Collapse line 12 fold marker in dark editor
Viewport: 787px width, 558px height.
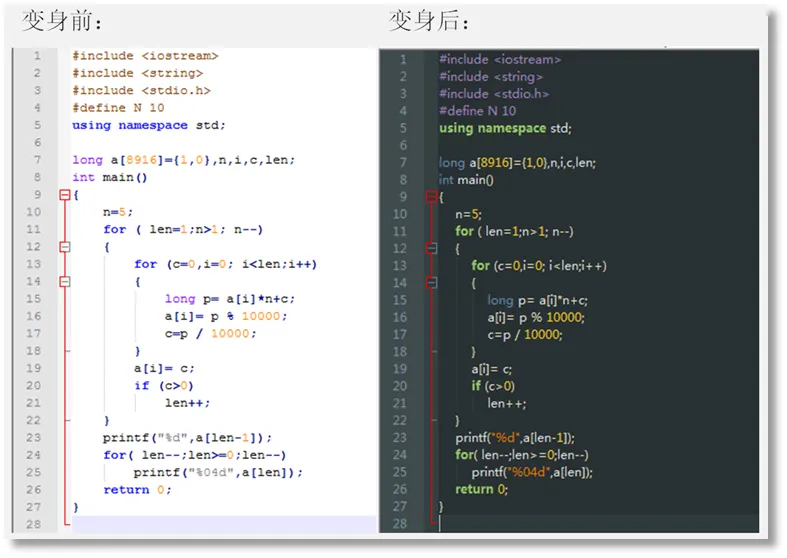[432, 248]
